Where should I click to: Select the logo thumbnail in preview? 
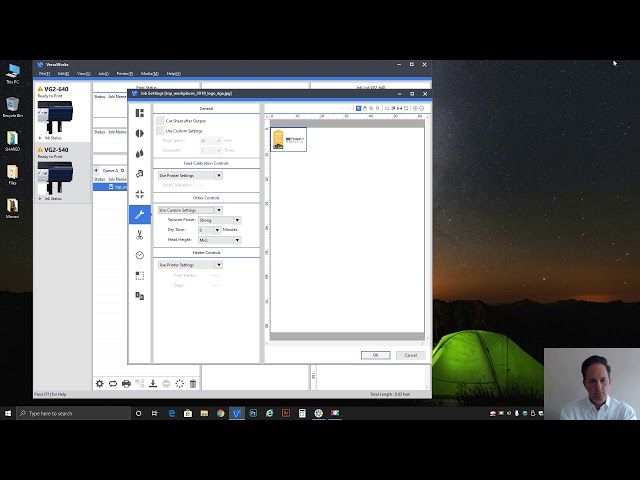coord(288,140)
